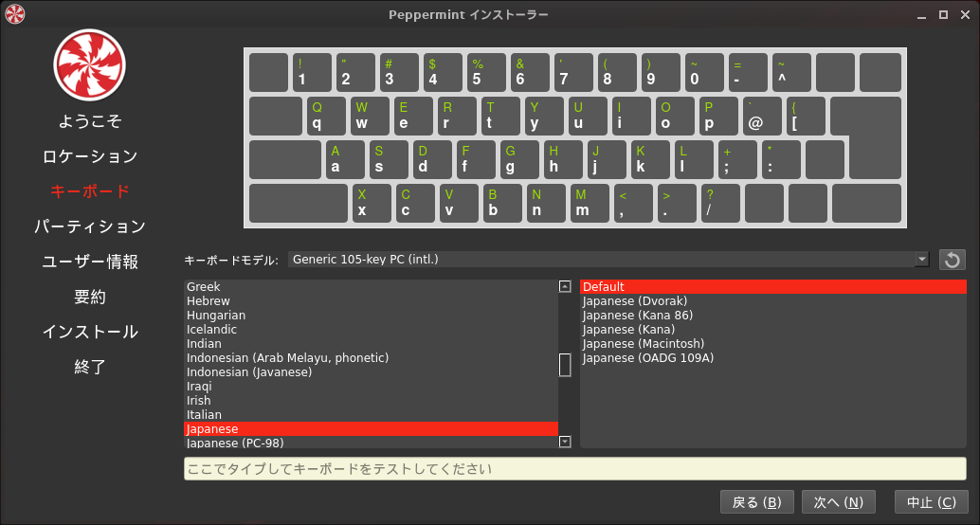
Task: Click the 中止 (C) cancel button
Action: pos(932,502)
